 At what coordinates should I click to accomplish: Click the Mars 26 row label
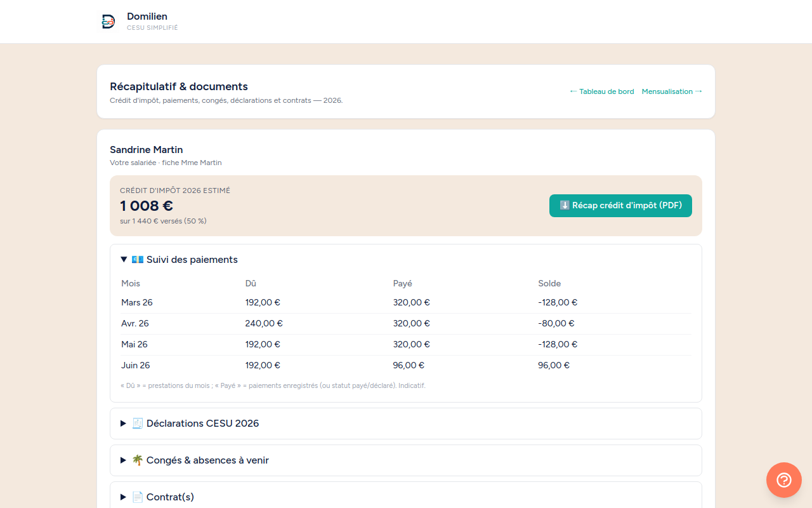137,302
